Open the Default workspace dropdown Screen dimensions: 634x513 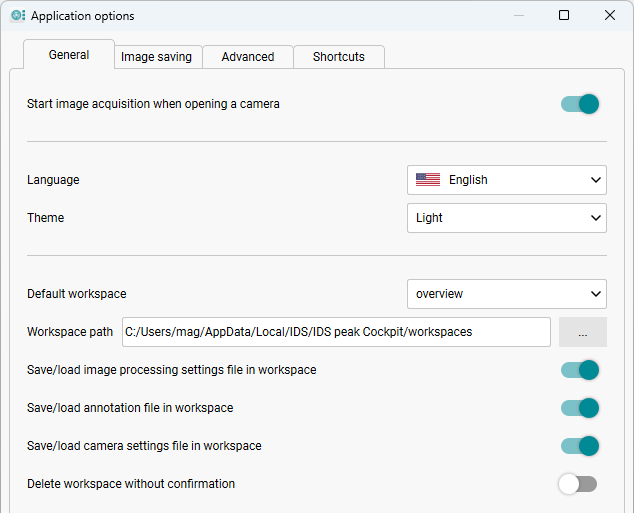pos(507,294)
